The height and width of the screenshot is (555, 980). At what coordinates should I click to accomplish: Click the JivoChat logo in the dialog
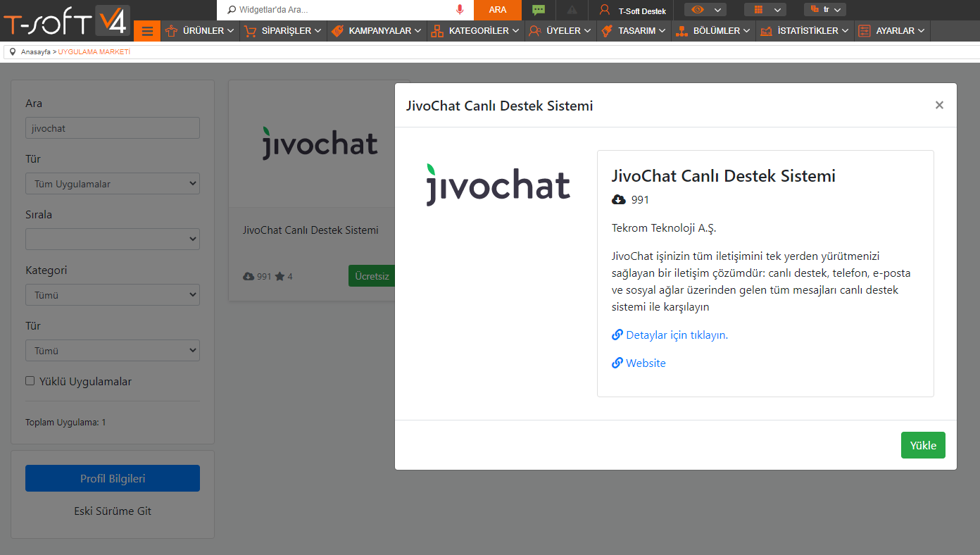[498, 185]
